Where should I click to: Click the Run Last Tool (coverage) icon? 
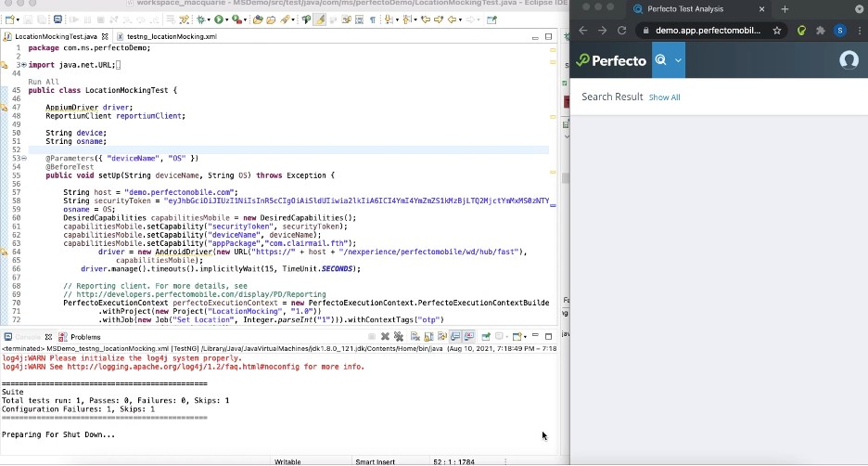236,19
